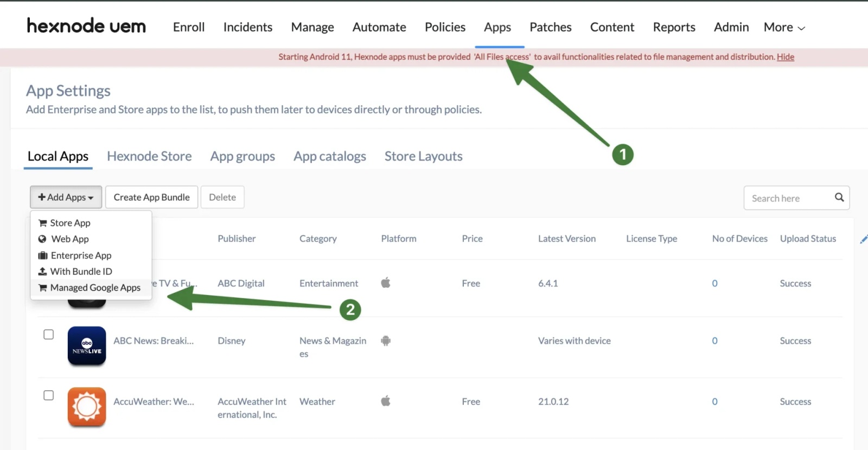Viewport: 868px width, 450px height.
Task: Open the ABC News app thumbnail
Action: [x=87, y=345]
